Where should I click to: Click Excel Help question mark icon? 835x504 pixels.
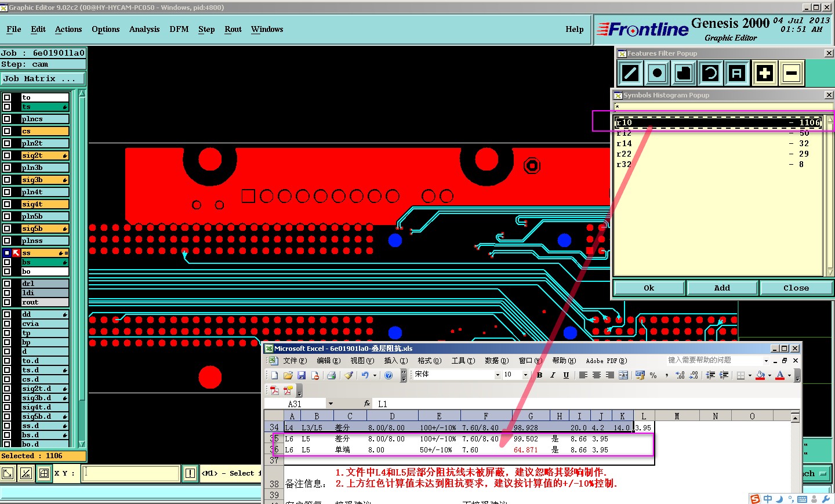tap(389, 375)
